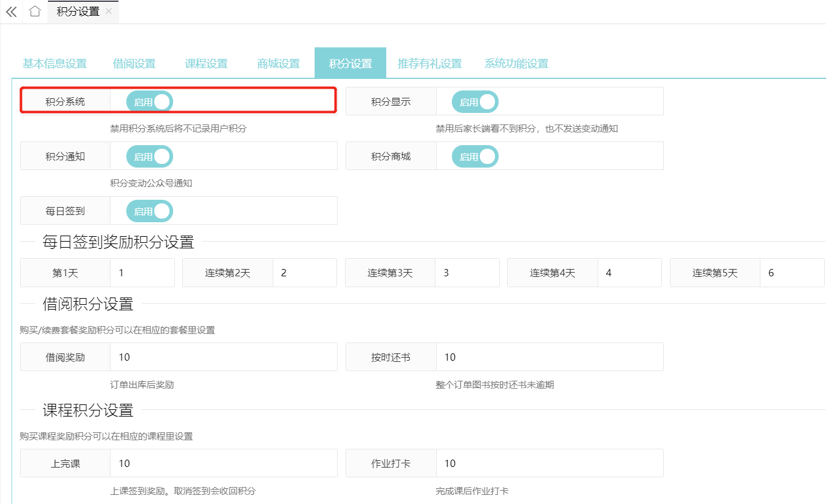Click the 连续第2天 field label
Image resolution: width=826 pixels, height=504 pixels.
click(x=228, y=273)
